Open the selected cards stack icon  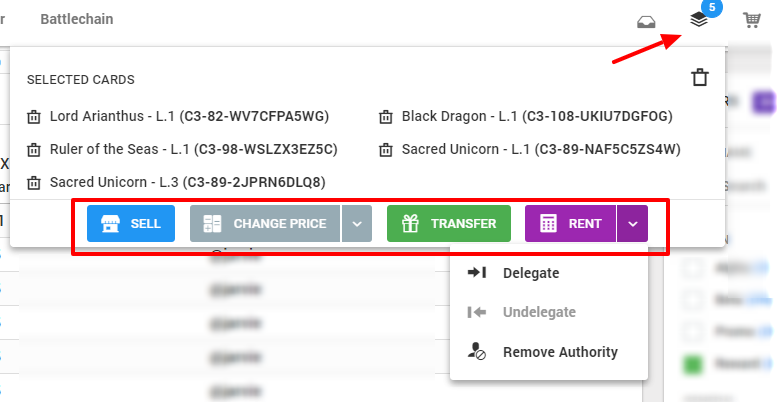click(x=699, y=20)
